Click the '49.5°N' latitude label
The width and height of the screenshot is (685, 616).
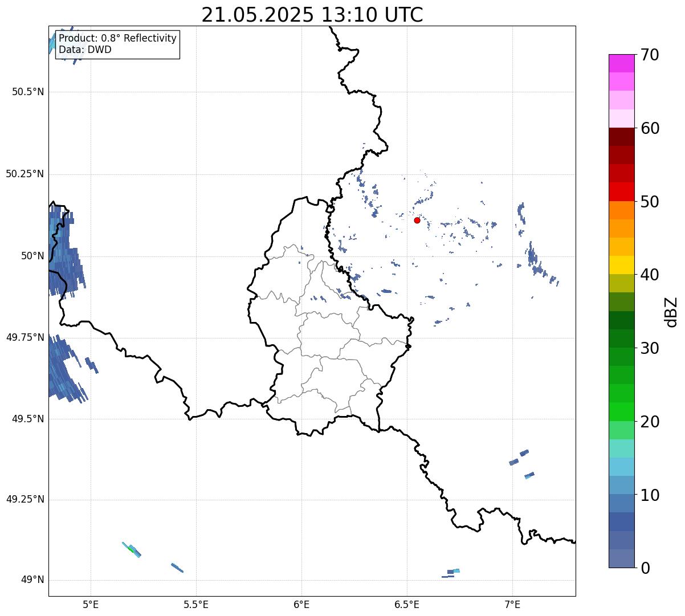pyautogui.click(x=28, y=419)
